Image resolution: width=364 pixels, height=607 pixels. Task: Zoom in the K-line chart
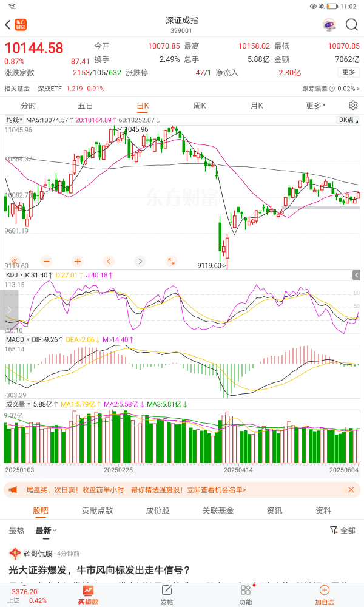(78, 261)
